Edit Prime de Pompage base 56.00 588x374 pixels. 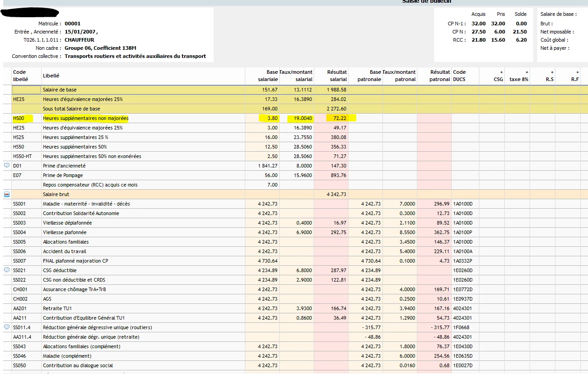pyautogui.click(x=271, y=175)
